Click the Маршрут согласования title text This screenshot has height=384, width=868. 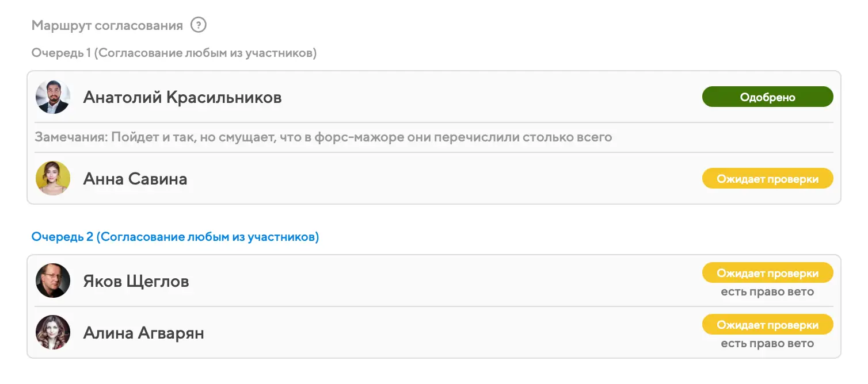pyautogui.click(x=107, y=25)
